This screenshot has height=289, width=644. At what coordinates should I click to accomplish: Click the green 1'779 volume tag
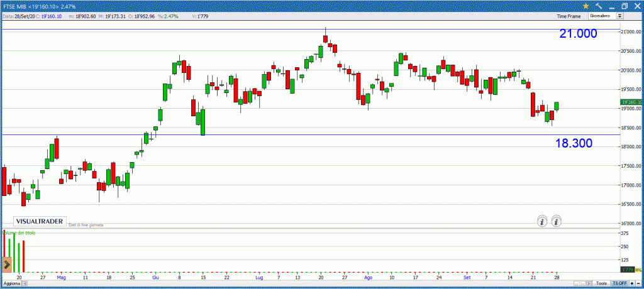[627, 270]
